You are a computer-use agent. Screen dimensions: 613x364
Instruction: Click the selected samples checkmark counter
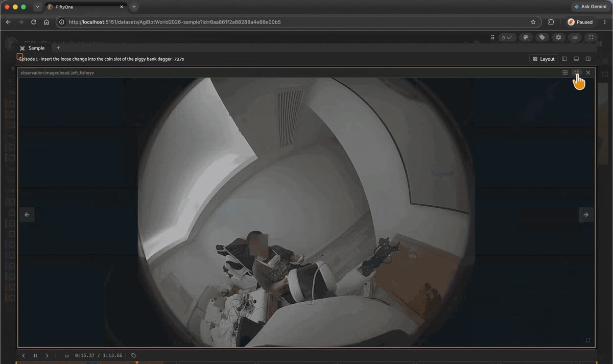(x=507, y=37)
